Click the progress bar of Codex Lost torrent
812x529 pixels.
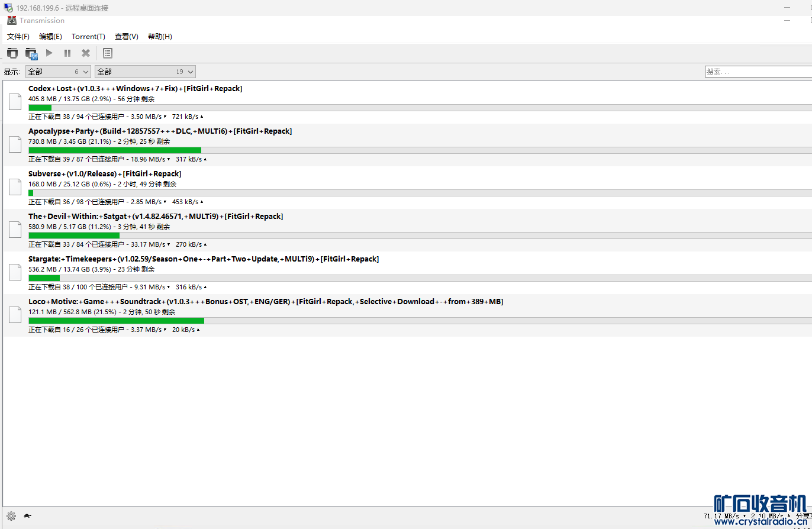(420, 108)
